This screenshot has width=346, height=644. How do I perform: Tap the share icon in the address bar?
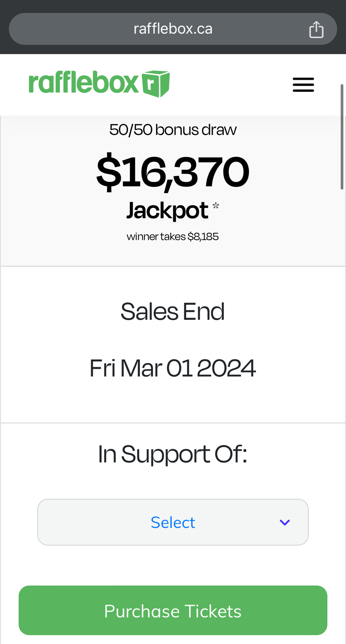click(x=316, y=29)
